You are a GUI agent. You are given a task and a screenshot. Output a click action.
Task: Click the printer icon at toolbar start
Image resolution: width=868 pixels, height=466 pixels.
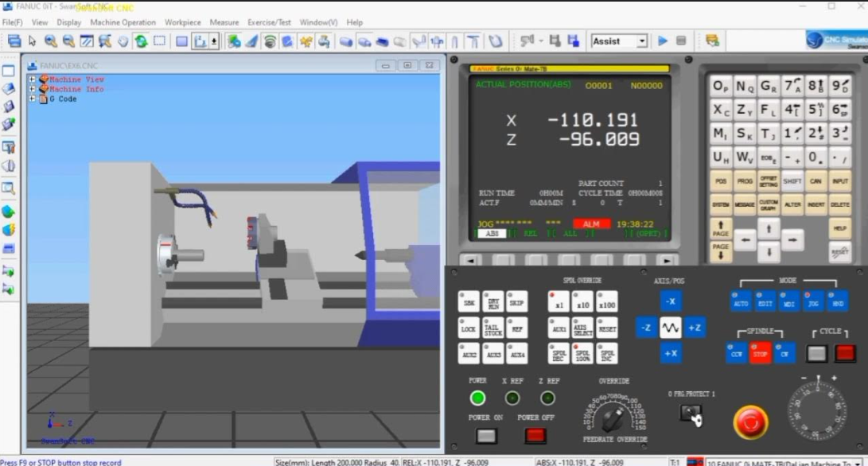[14, 41]
